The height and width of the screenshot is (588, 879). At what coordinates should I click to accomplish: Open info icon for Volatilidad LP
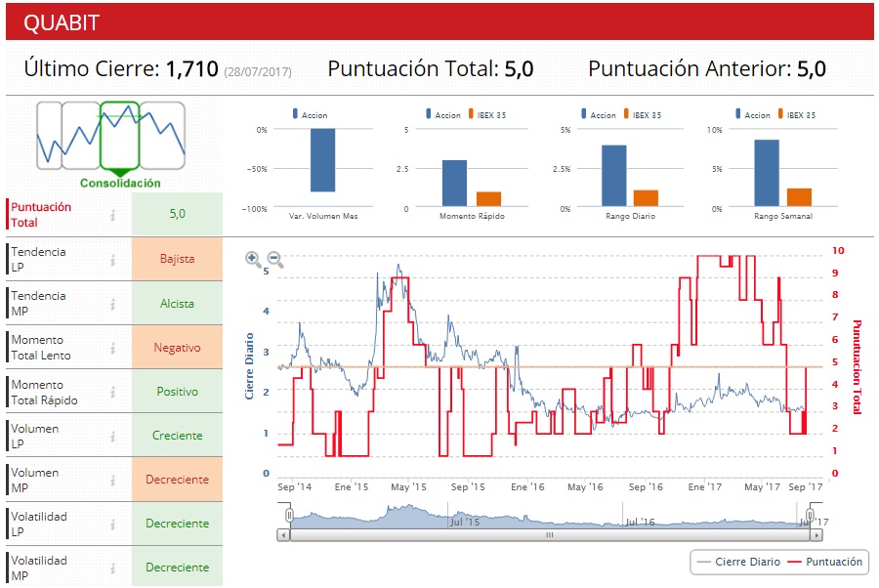point(113,525)
